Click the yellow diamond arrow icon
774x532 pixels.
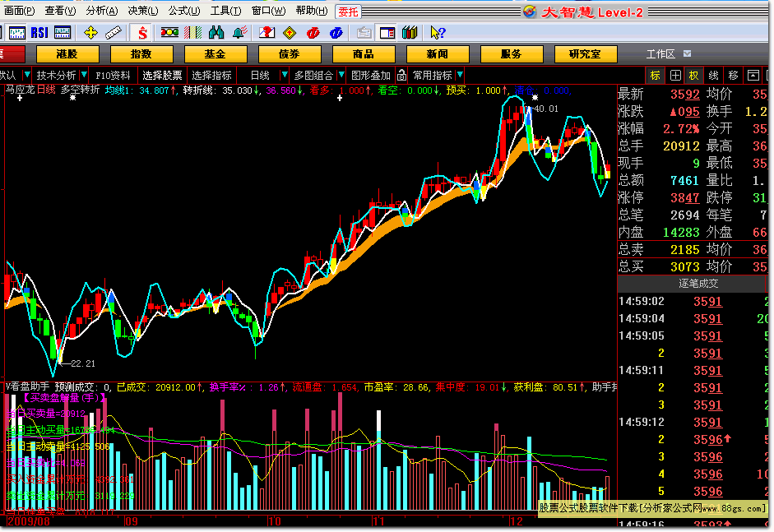pos(290,33)
